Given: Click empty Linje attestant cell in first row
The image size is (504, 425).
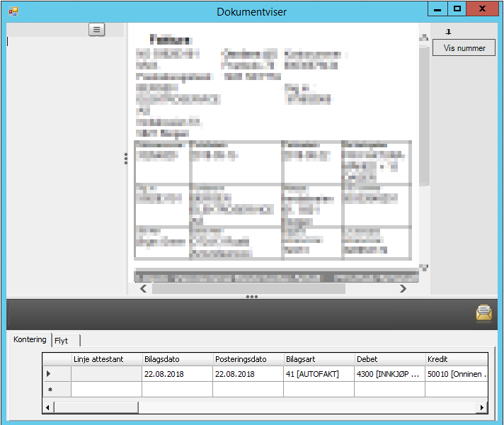Looking at the screenshot, I should point(107,374).
